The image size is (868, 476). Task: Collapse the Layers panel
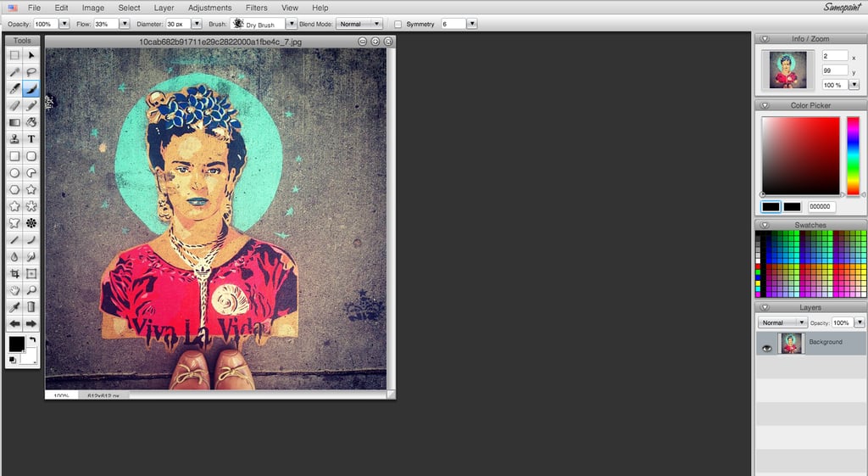point(765,307)
